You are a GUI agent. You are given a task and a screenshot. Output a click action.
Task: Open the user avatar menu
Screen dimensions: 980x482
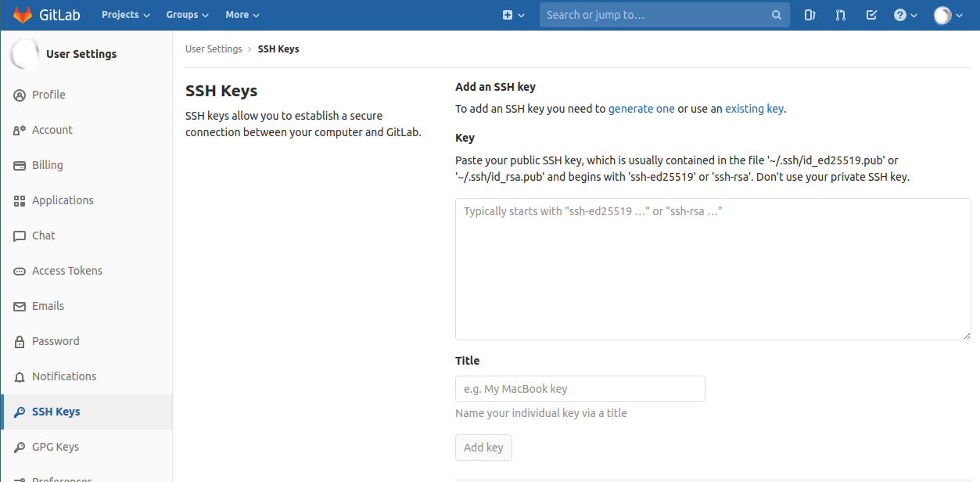tap(948, 15)
